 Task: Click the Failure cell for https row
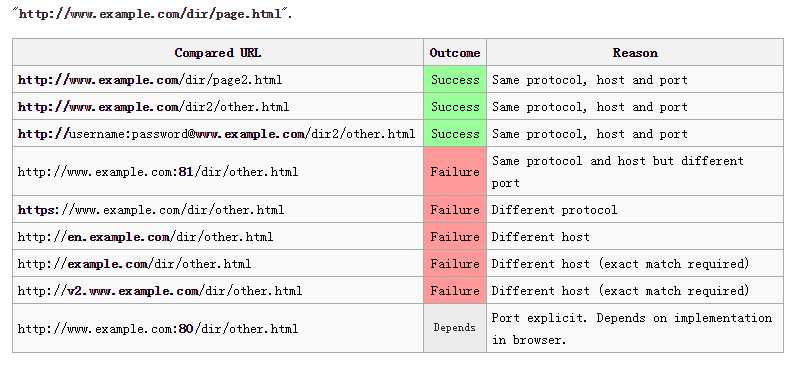point(455,210)
